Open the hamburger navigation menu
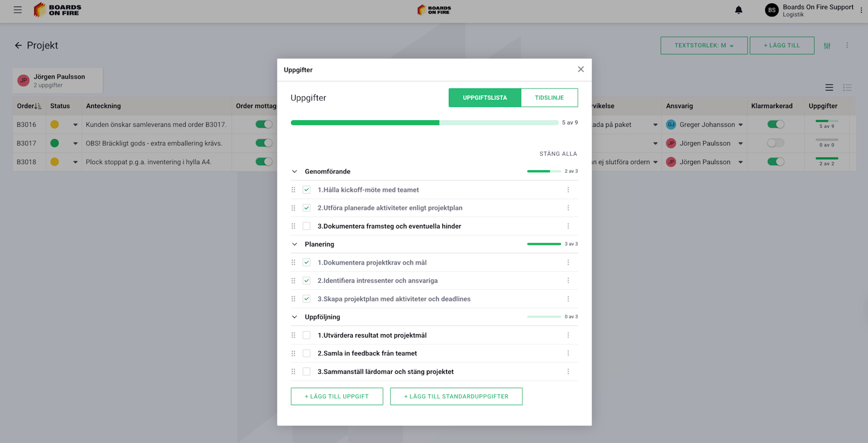This screenshot has width=868, height=443. [18, 10]
